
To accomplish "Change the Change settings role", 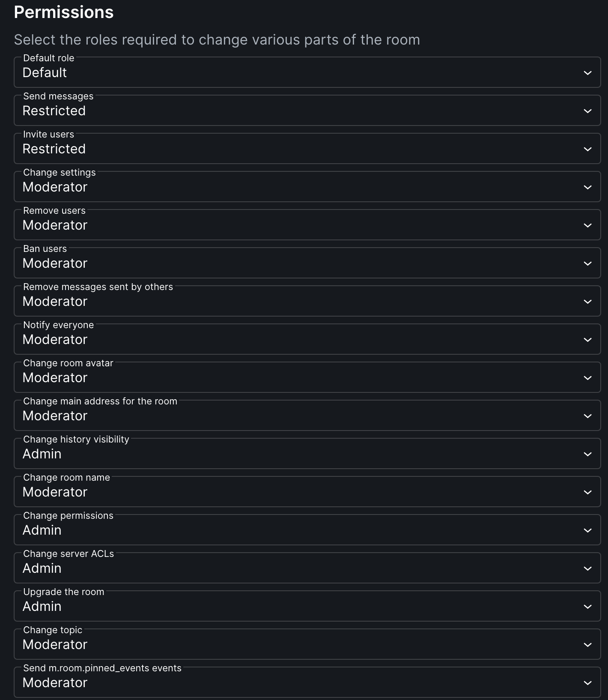I will coord(307,187).
